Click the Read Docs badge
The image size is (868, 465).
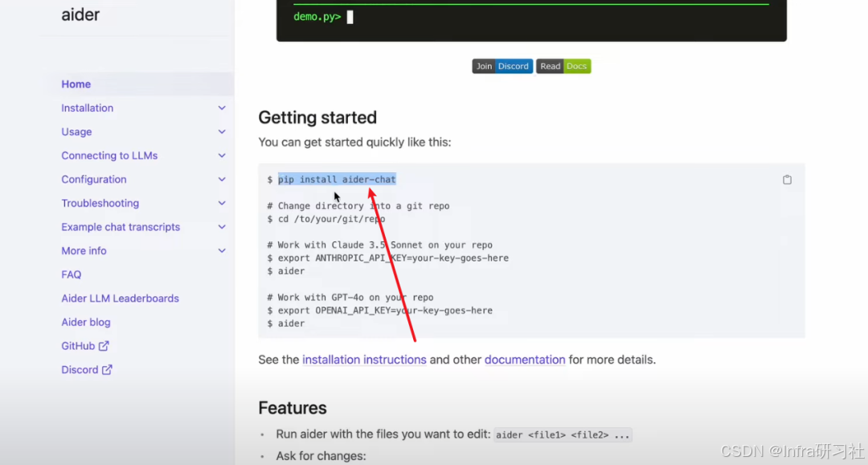(563, 67)
